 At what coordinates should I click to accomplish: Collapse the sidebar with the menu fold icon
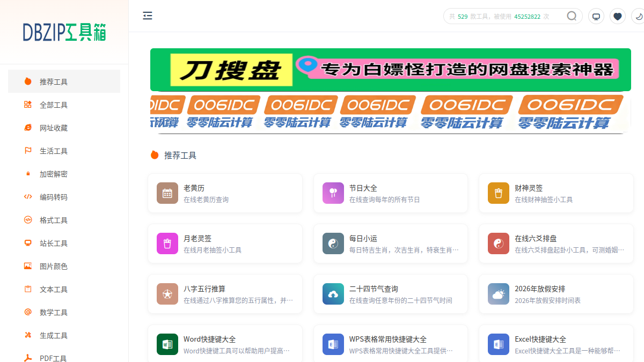pos(148,16)
